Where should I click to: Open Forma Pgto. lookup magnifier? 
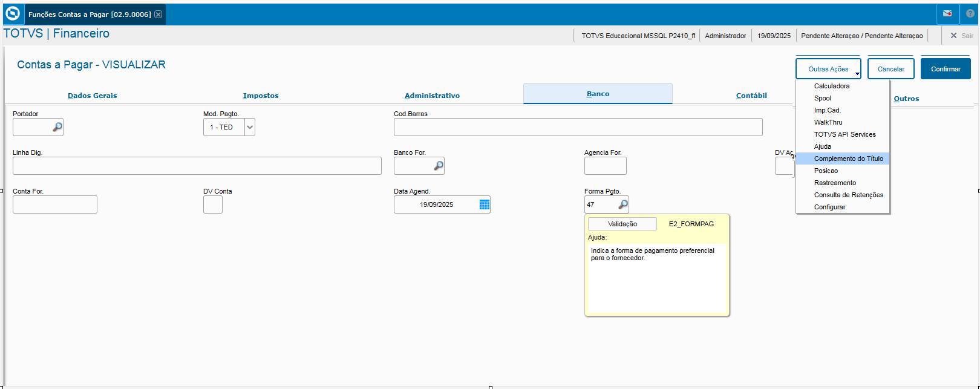(x=622, y=204)
